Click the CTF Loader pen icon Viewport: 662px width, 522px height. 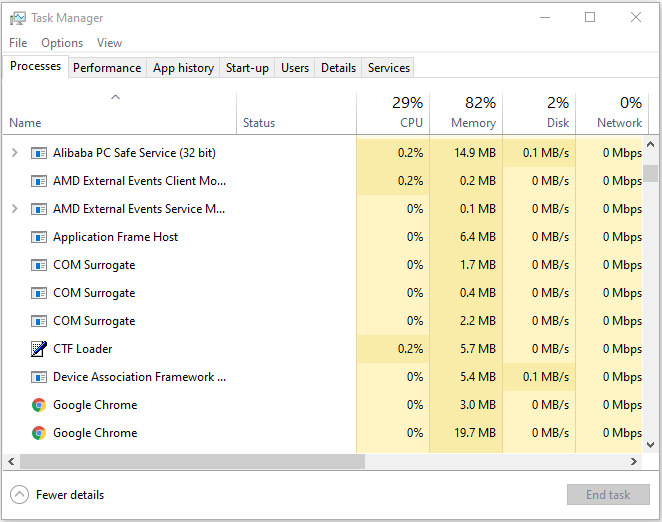[x=39, y=349]
